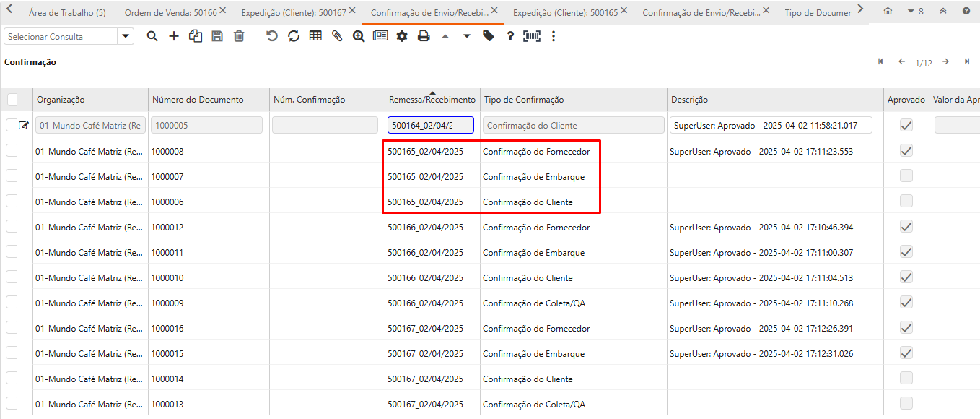Open the barcode scanner icon
Screen dimensions: 980x419
pos(532,36)
